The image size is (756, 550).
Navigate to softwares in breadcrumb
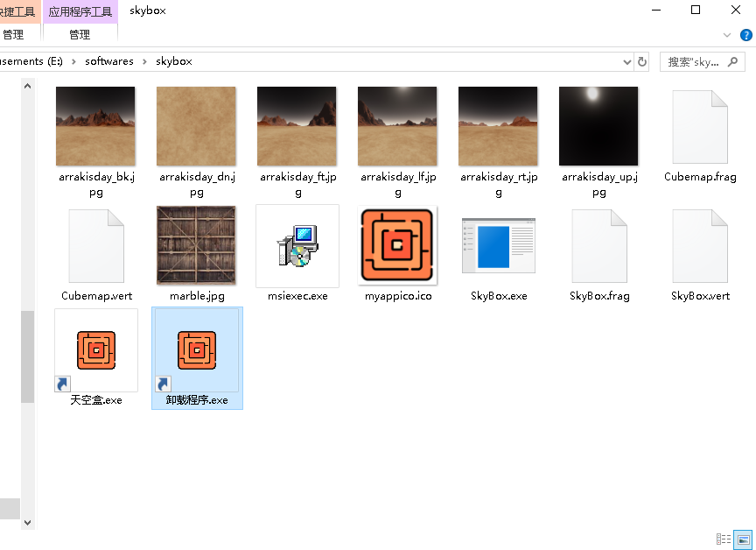(x=109, y=61)
